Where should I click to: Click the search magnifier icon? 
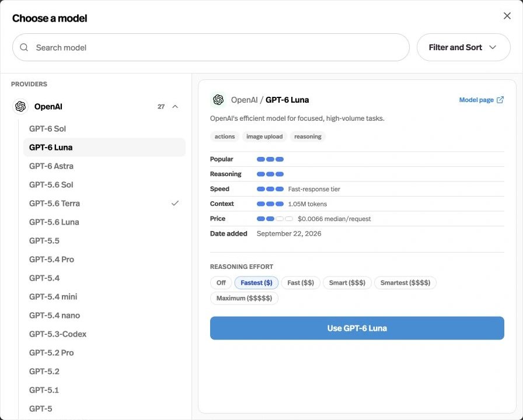coord(24,47)
